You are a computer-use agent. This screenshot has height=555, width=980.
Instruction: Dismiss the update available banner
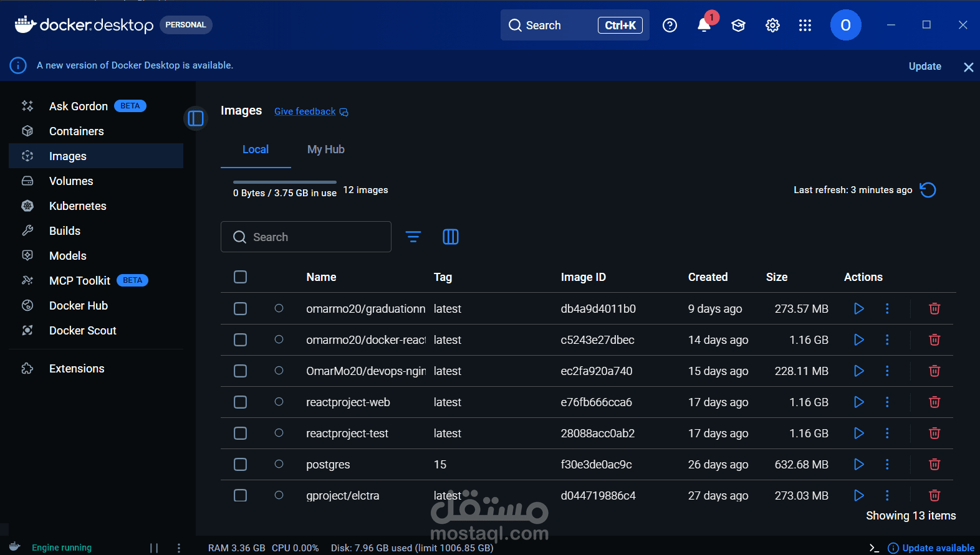pos(968,67)
